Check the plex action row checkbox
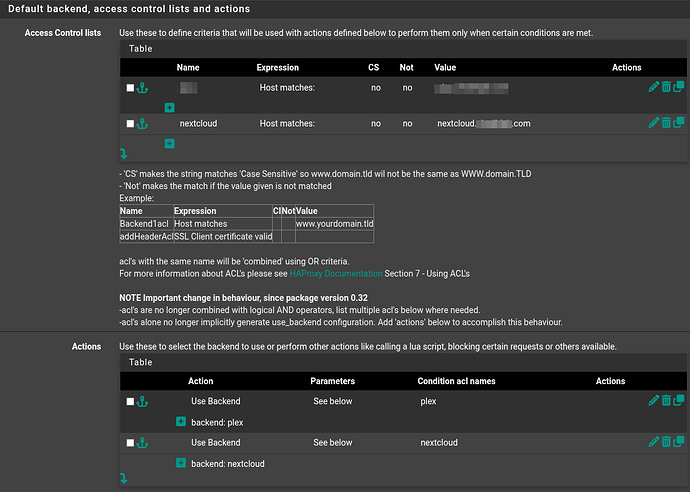Image resolution: width=690 pixels, height=492 pixels. pyautogui.click(x=130, y=402)
